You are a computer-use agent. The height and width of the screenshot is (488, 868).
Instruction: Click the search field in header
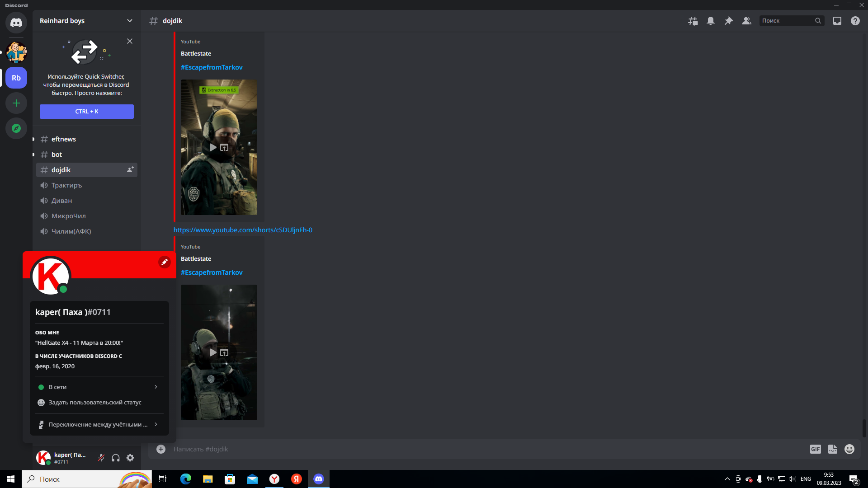tap(792, 21)
